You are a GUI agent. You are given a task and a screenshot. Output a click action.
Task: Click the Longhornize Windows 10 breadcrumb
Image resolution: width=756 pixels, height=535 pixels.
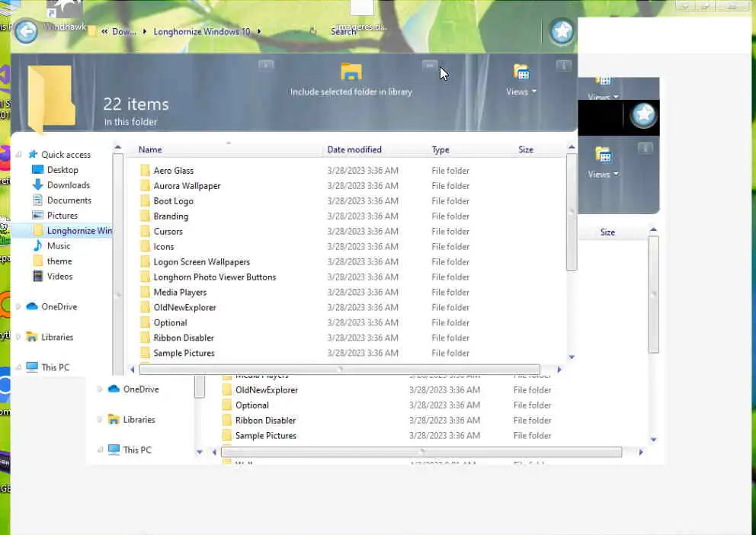[x=201, y=32]
